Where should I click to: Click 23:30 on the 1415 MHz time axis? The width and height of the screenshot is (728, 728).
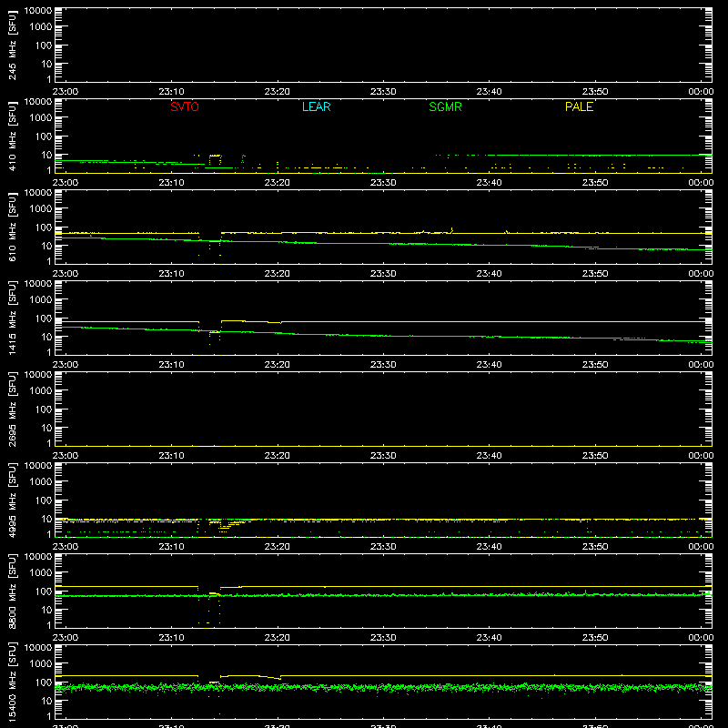(x=383, y=365)
